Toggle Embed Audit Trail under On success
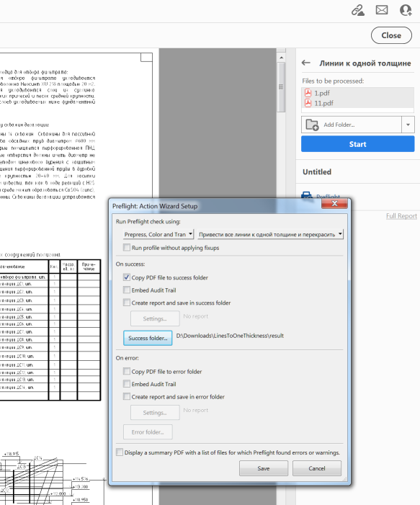Screen dimensions: 420x505 point(127,290)
